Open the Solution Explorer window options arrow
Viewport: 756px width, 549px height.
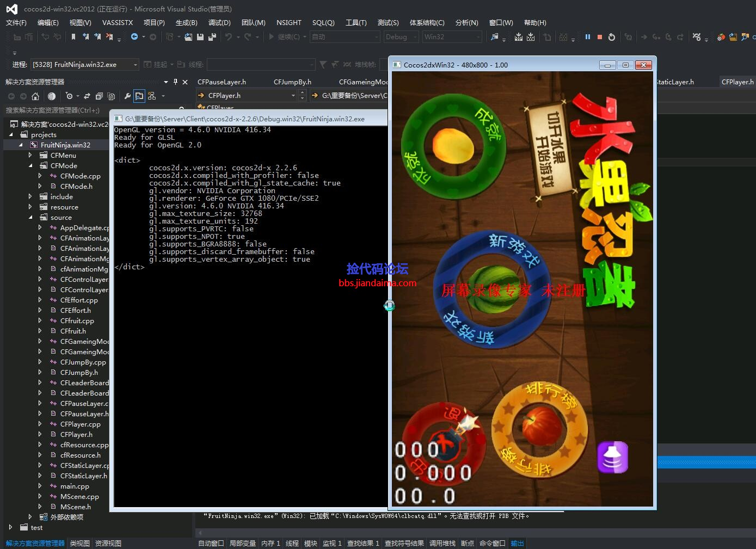(x=165, y=82)
